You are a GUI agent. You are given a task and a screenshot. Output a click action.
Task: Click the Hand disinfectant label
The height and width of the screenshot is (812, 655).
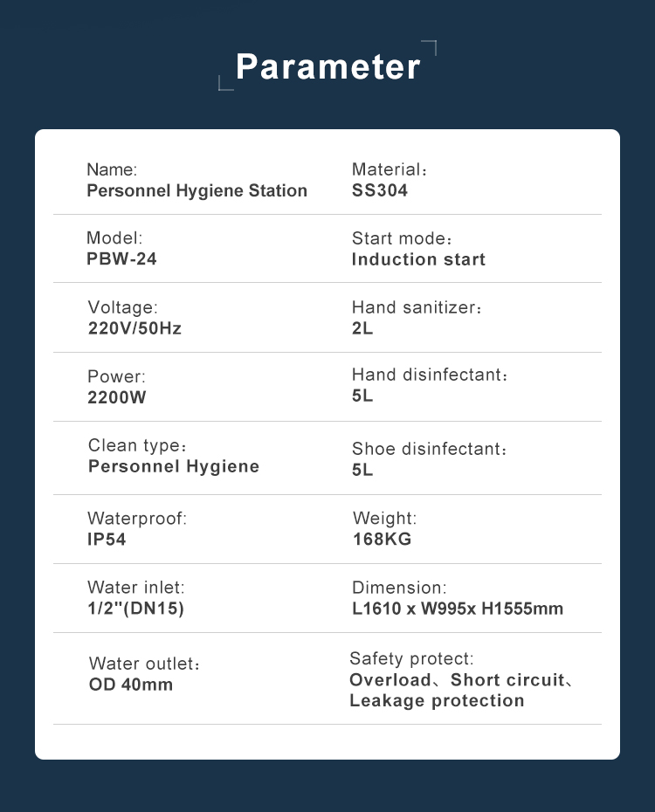click(430, 375)
